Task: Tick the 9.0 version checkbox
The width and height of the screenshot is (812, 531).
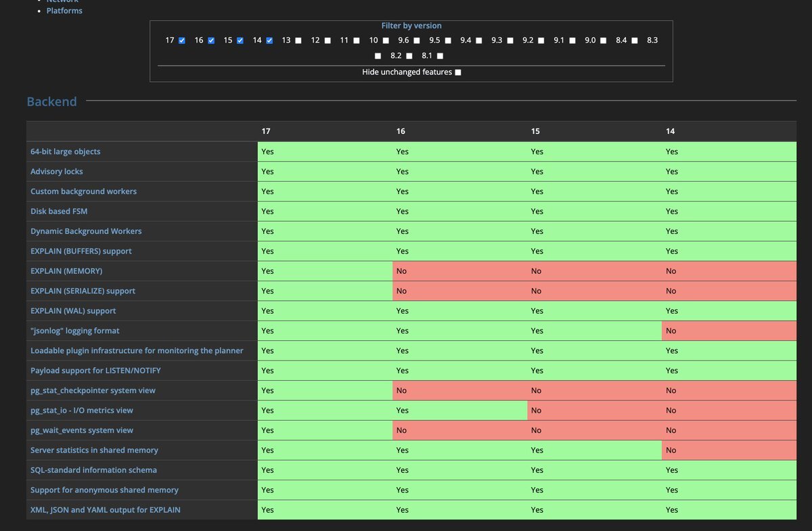Action: 604,41
